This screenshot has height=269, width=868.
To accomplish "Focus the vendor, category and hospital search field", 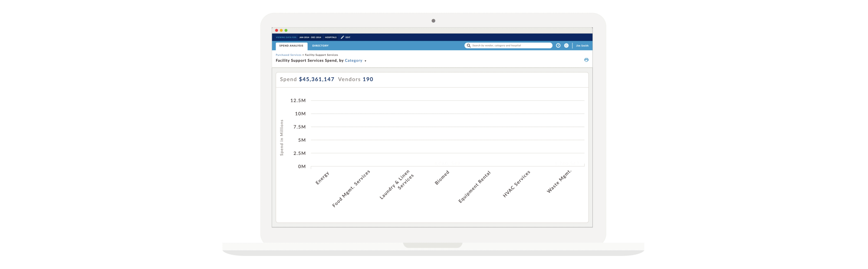I will pyautogui.click(x=508, y=46).
